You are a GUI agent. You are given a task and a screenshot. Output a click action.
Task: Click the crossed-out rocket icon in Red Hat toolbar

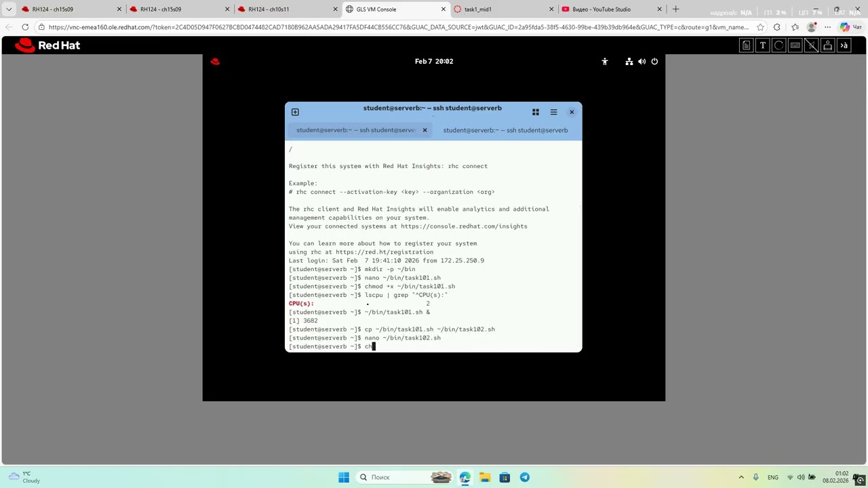(x=812, y=45)
